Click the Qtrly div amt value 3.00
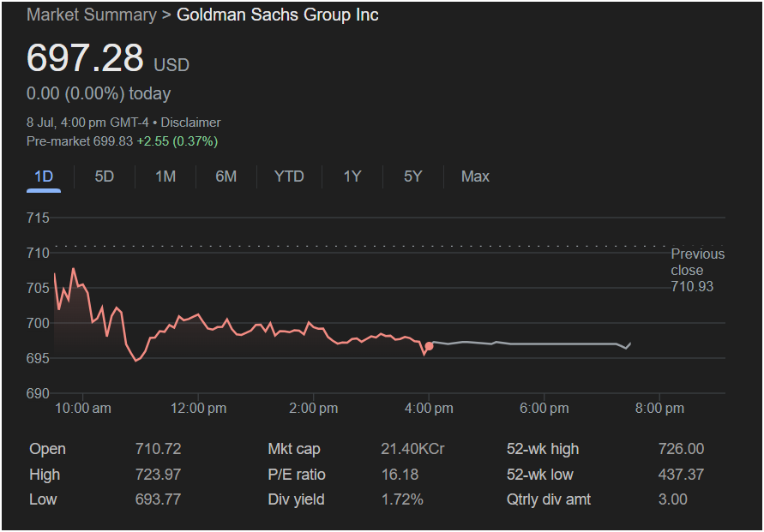The height and width of the screenshot is (532, 764). pyautogui.click(x=673, y=499)
